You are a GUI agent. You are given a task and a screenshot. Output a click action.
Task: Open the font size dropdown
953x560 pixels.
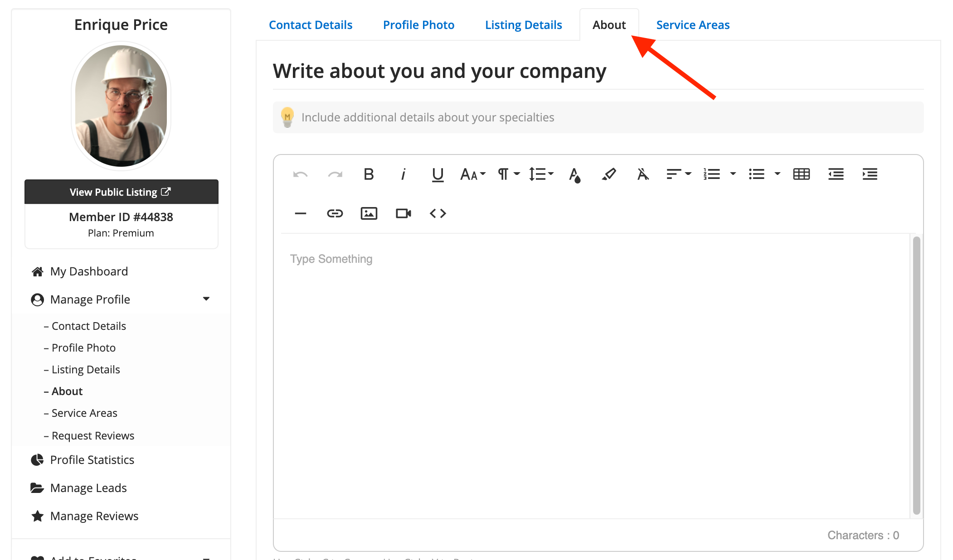pyautogui.click(x=472, y=174)
